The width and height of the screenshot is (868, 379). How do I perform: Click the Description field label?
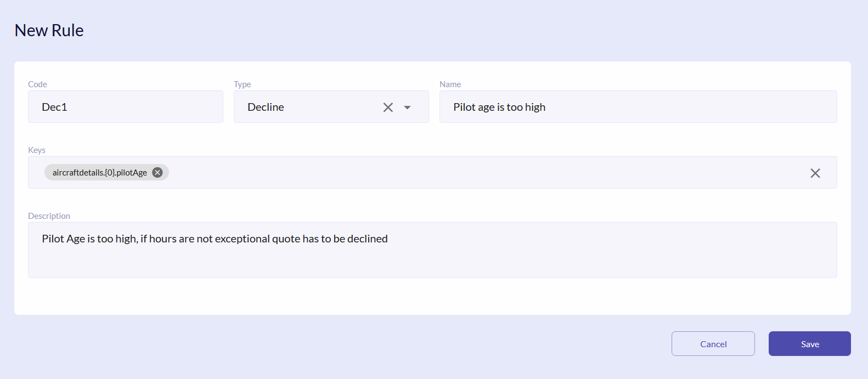tap(49, 216)
